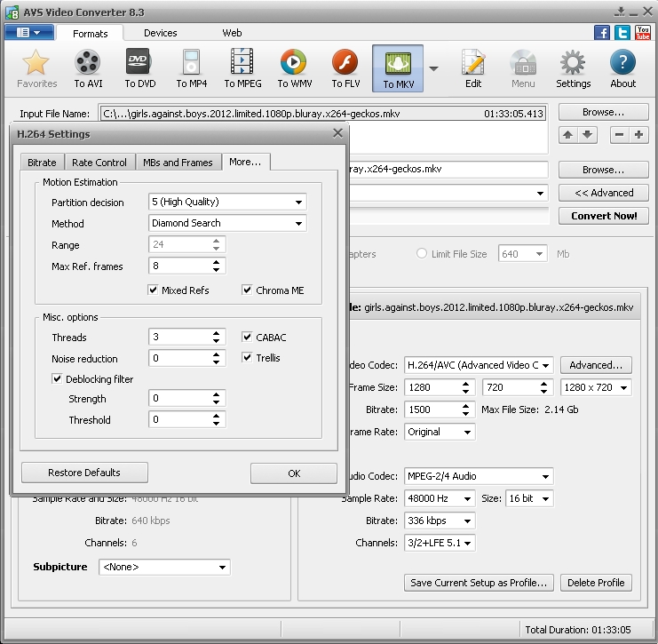Move input file up with arrow
This screenshot has height=644, width=658.
pyautogui.click(x=567, y=135)
